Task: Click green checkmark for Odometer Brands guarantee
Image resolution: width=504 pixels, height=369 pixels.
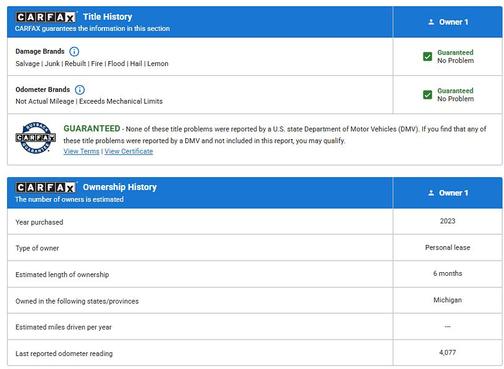Action: point(427,95)
